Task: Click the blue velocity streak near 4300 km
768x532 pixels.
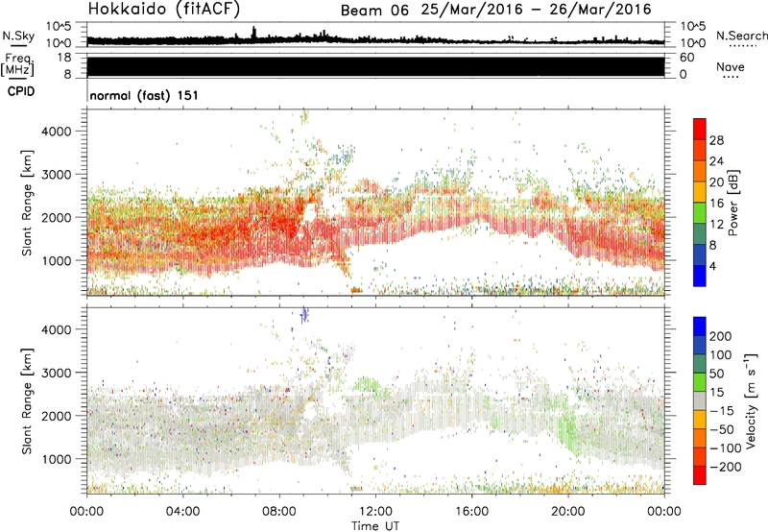Action: pyautogui.click(x=304, y=315)
